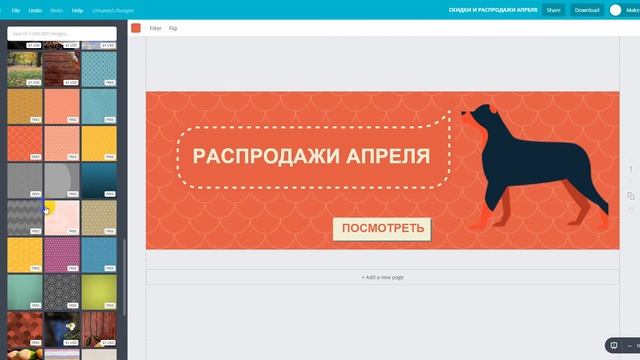This screenshot has width=640, height=360.
Task: Choose the red roof-tile pattern background
Action: [25, 329]
